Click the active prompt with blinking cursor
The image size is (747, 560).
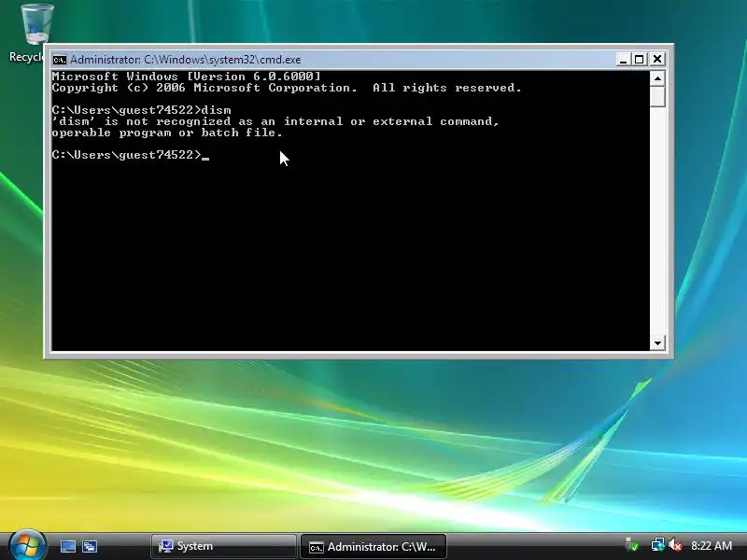(x=131, y=155)
